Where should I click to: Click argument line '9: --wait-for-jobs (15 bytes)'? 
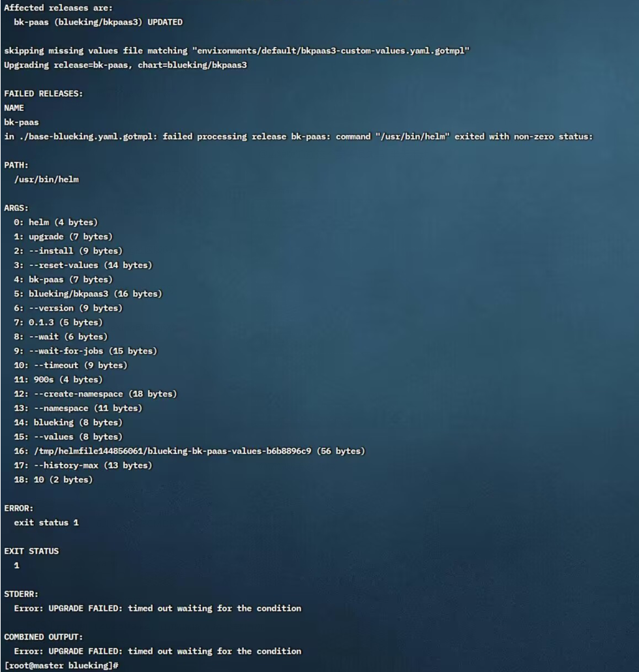click(85, 351)
